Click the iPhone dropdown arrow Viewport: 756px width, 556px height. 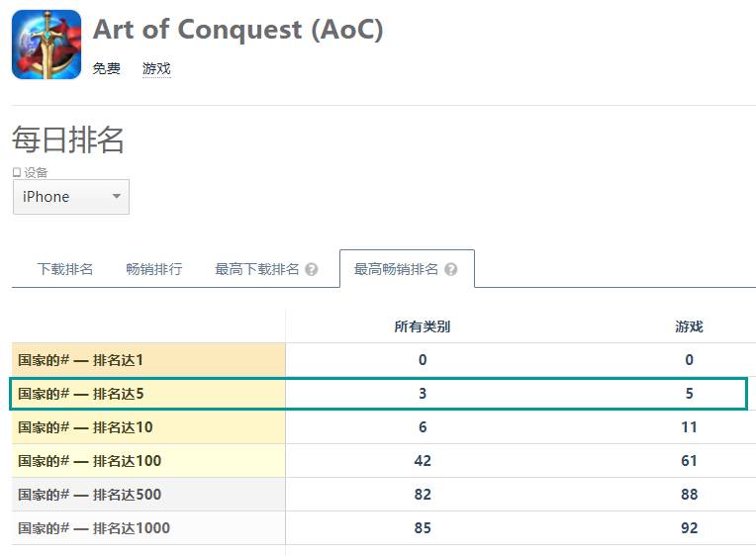click(x=116, y=197)
